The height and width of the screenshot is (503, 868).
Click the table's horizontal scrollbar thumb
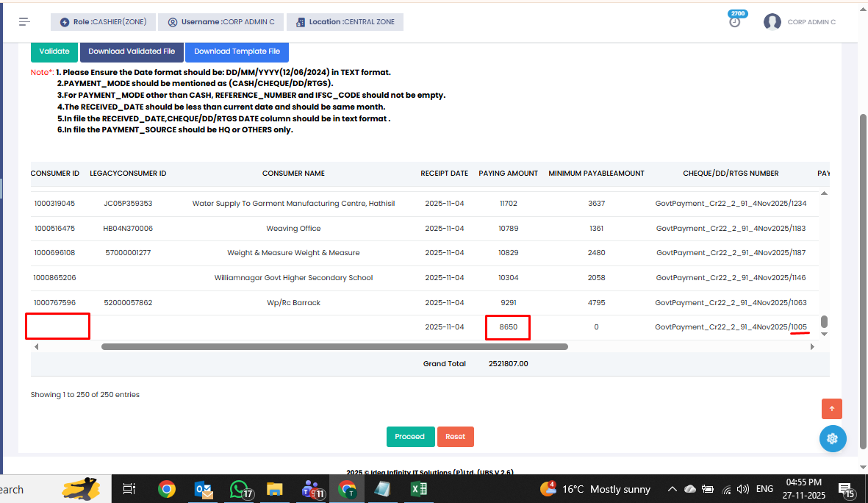pyautogui.click(x=334, y=346)
